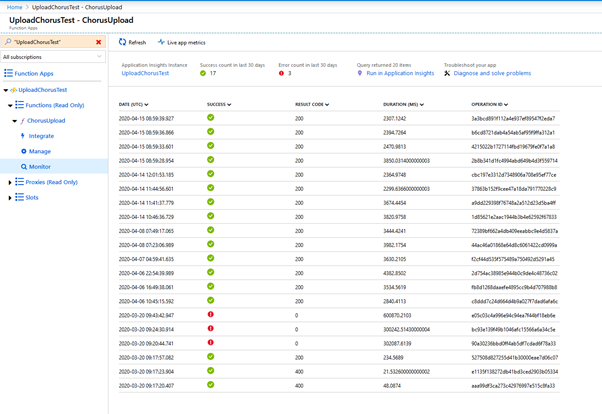Collapse the ChorusUpload tree arrow

pyautogui.click(x=15, y=121)
